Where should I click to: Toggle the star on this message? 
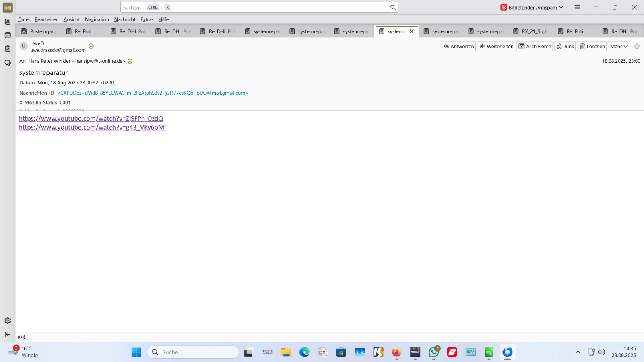[637, 47]
